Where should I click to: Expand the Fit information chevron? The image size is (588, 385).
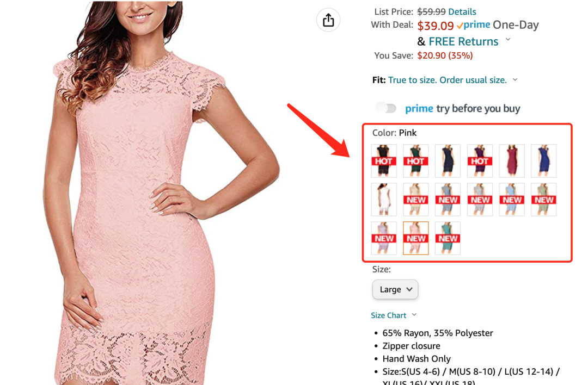point(515,80)
